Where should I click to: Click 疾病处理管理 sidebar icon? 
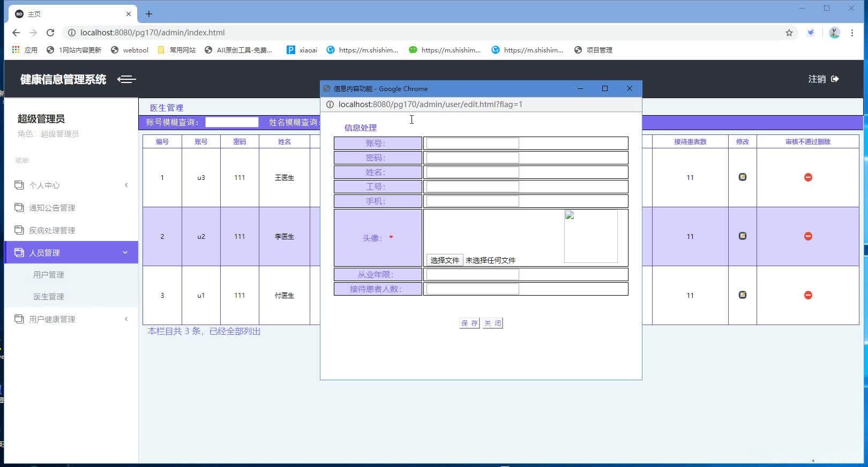click(19, 230)
